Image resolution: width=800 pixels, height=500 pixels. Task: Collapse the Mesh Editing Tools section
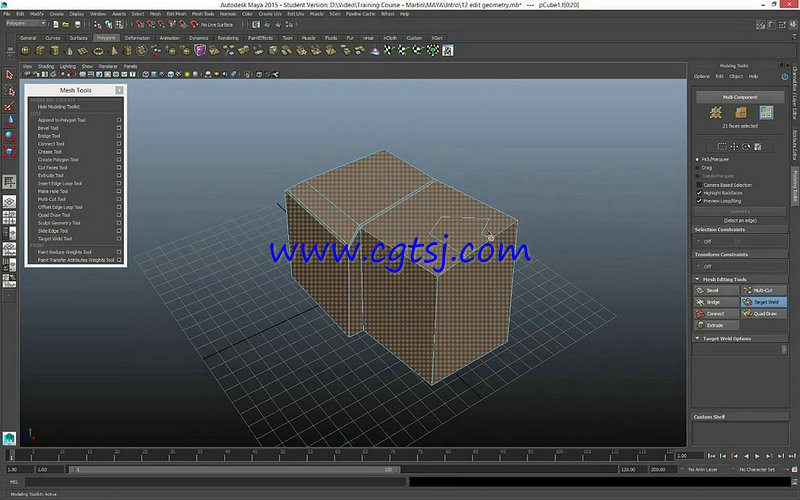pyautogui.click(x=697, y=279)
